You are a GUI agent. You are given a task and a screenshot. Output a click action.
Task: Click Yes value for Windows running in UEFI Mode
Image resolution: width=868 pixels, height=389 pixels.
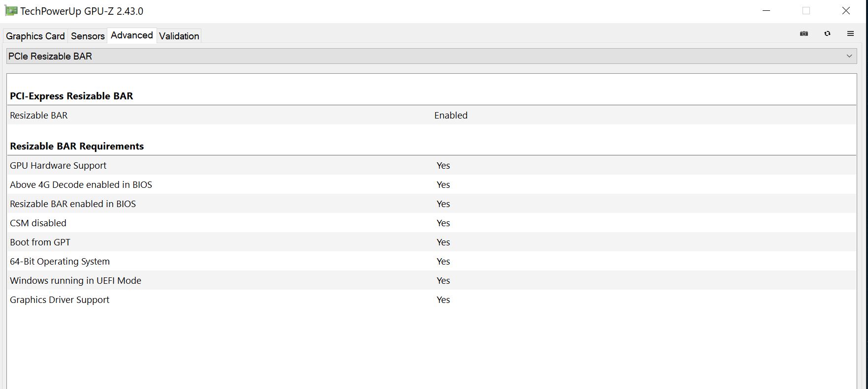coord(443,280)
